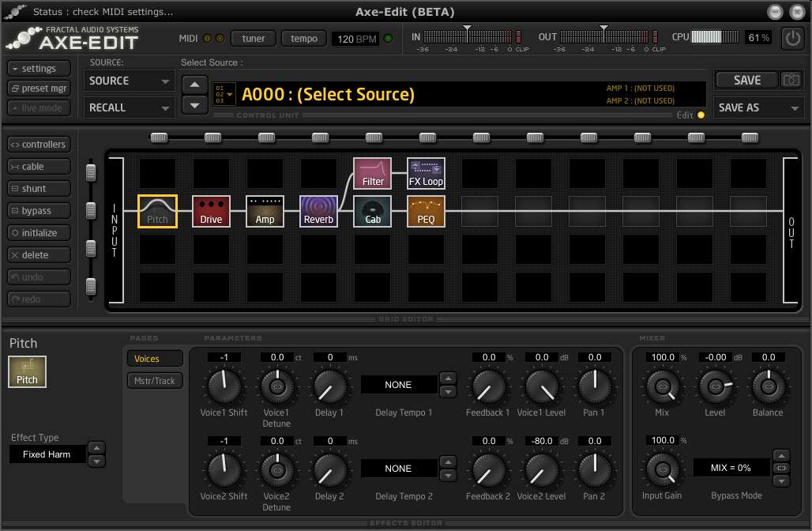Click the power button icon
Viewport: 812px width, 531px height.
(792, 38)
